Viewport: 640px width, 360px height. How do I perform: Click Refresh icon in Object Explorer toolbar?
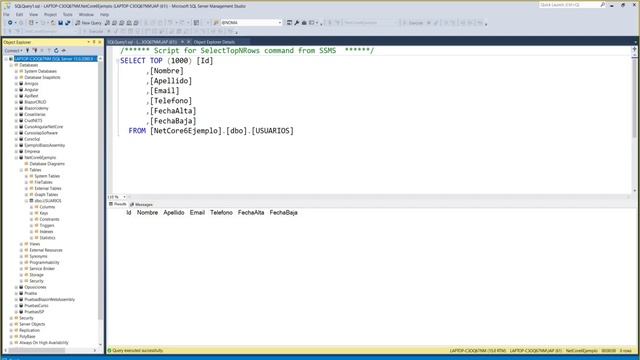coord(56,51)
